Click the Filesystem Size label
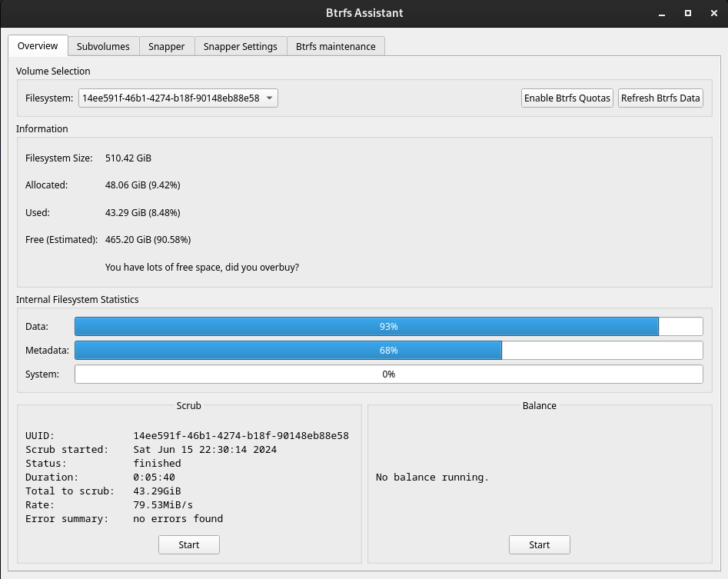Screen dimensions: 728x579 click(59, 158)
